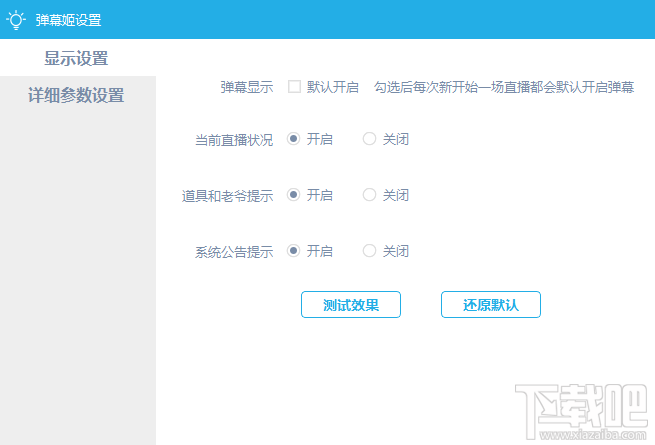Select 关闭 for 道具和老爷提示
655x445 pixels.
(369, 195)
